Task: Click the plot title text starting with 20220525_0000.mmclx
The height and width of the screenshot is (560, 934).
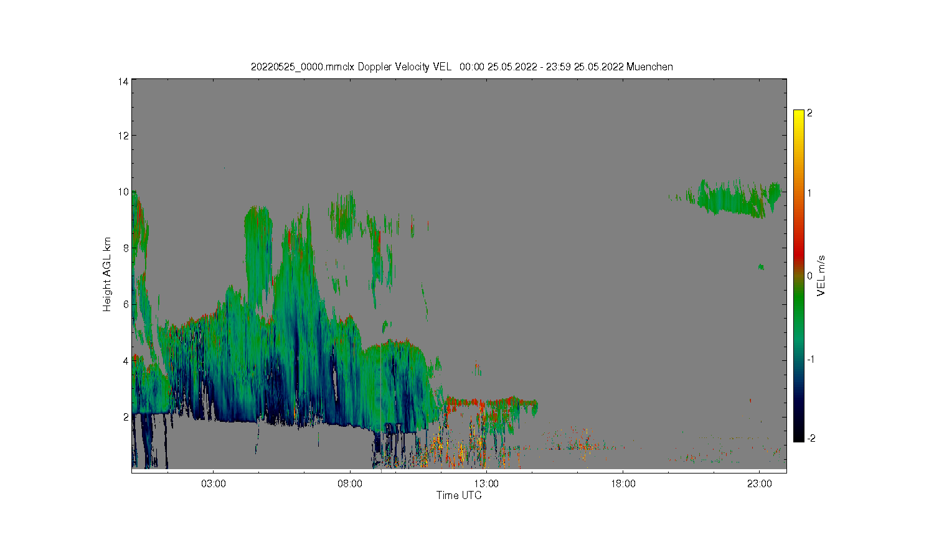Action: [x=461, y=67]
